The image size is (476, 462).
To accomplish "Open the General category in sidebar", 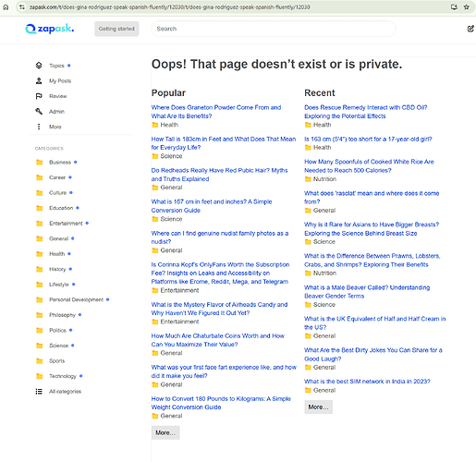I will pyautogui.click(x=58, y=238).
